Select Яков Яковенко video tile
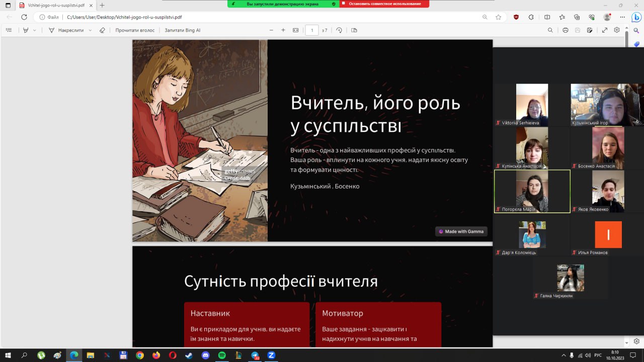Viewport: 644px width, 362px height. click(608, 191)
